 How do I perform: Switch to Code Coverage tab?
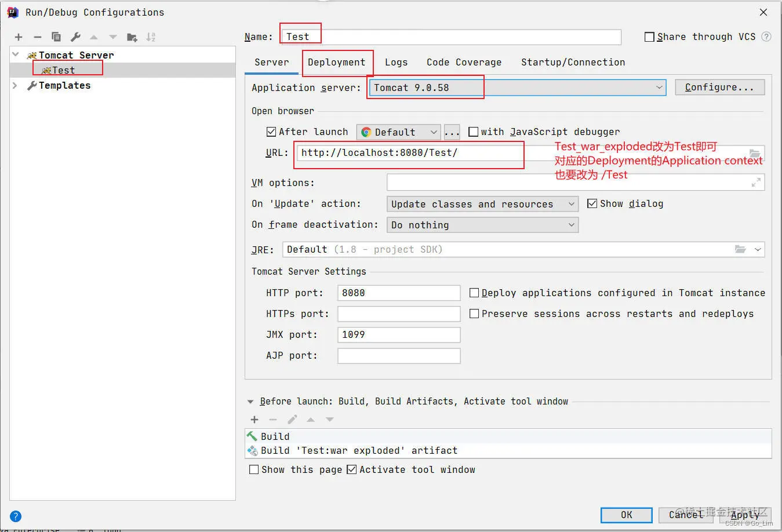click(464, 62)
